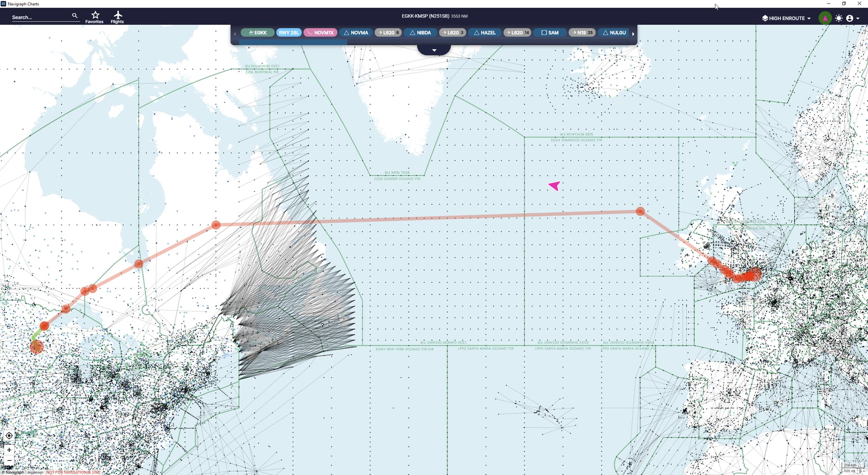The width and height of the screenshot is (868, 475).
Task: Zoom in the map with plus
Action: tap(9, 450)
